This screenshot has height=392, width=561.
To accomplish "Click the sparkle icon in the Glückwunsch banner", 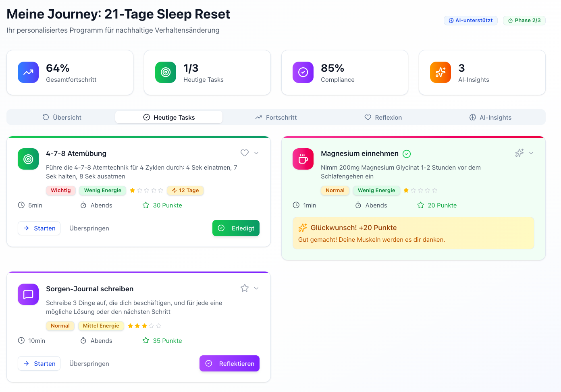I will coord(303,227).
